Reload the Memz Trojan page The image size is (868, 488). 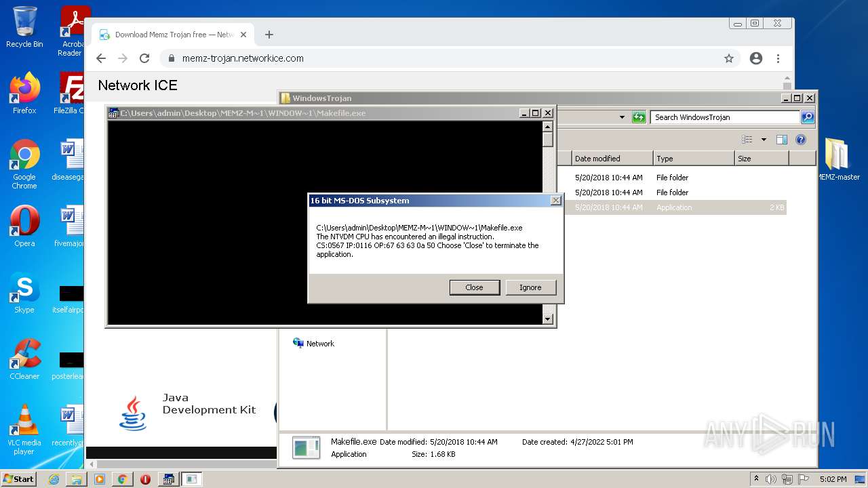click(144, 58)
